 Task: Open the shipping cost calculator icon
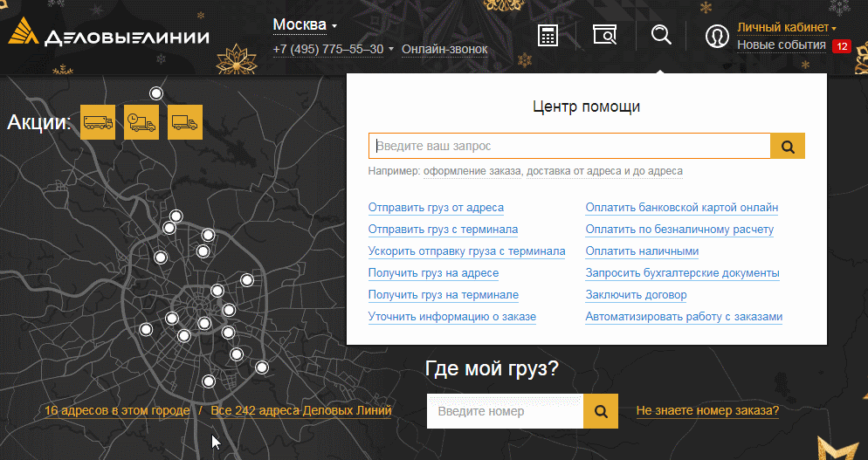[548, 36]
